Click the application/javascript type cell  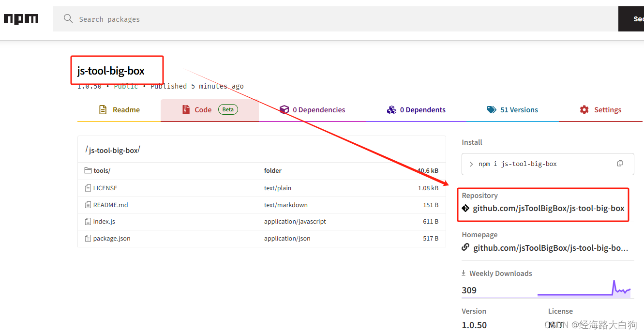[295, 221]
